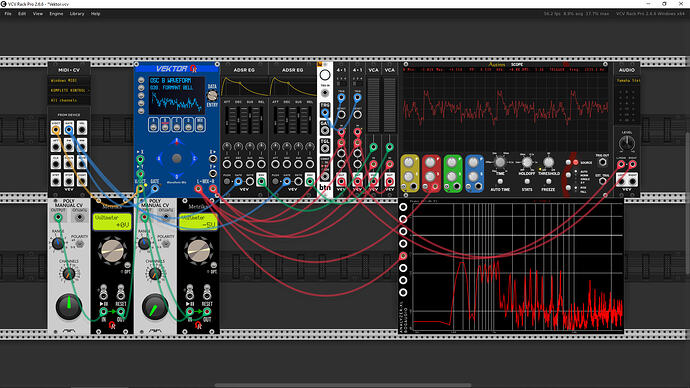Viewport: 690px width, 388px height.
Task: Toggle STATS on the Scope
Action: point(527,182)
